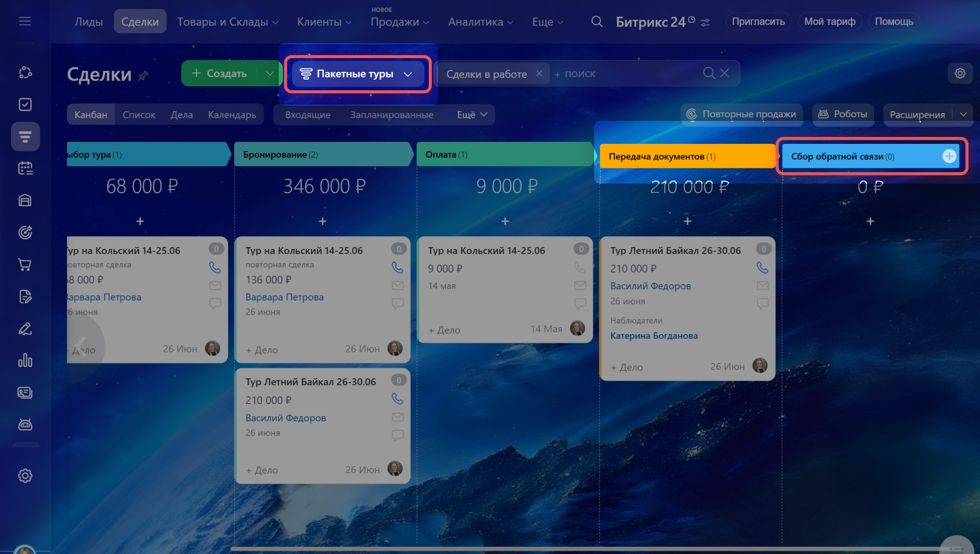Image resolution: width=980 pixels, height=554 pixels.
Task: Click the search magnifier in top bar
Action: [x=597, y=21]
